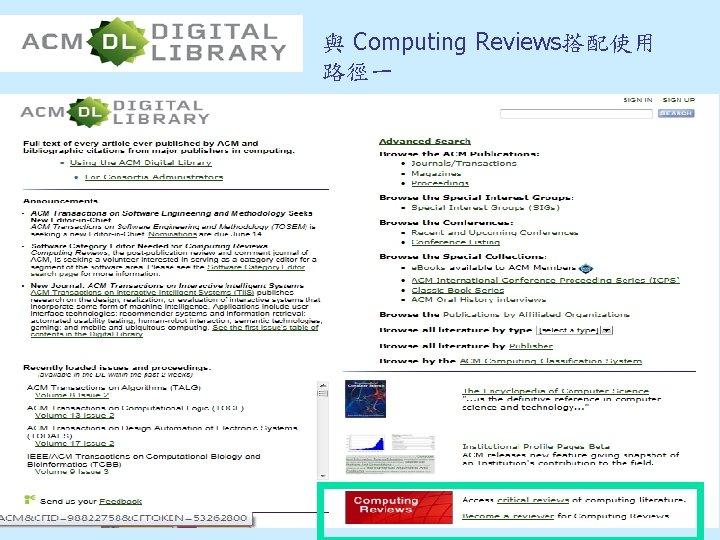Image resolution: width=720 pixels, height=540 pixels.
Task: Click the Computing Reviews red banner
Action: tap(399, 507)
